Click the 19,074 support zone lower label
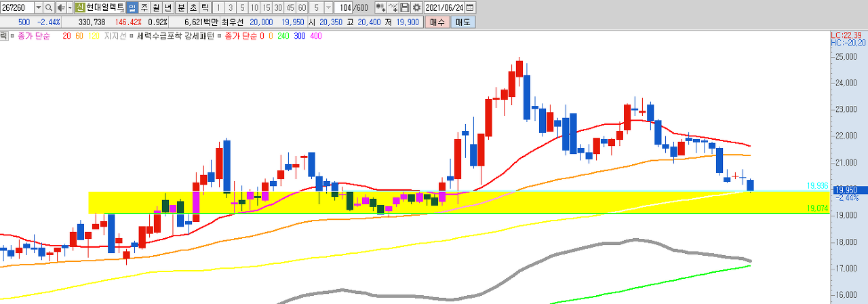The height and width of the screenshot is (304, 868). coord(818,208)
